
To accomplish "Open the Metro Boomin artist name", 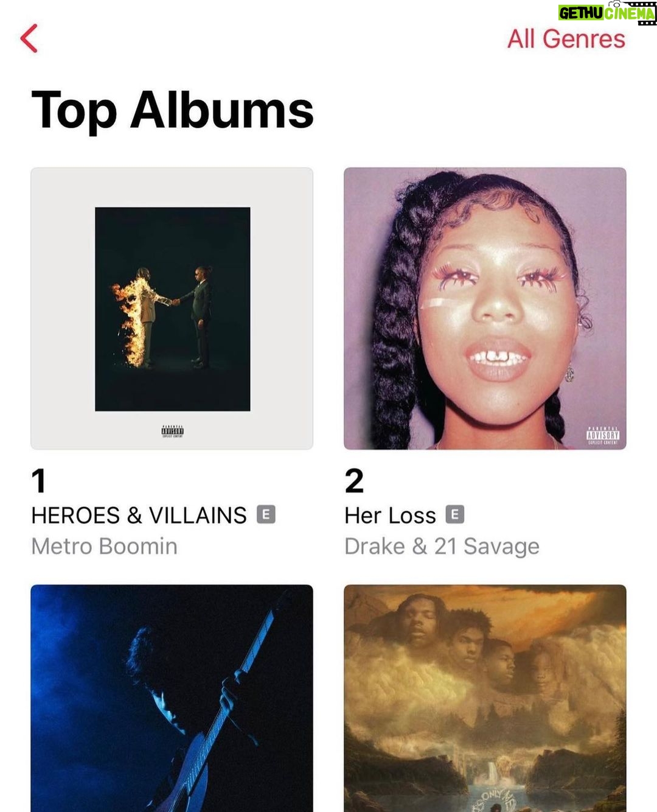I will 105,546.
